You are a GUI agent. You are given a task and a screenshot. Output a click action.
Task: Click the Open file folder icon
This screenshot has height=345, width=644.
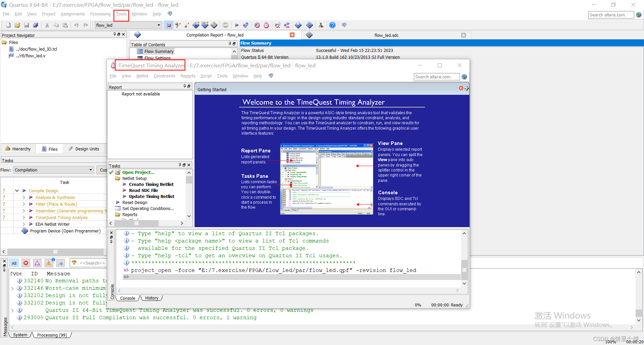(17, 25)
